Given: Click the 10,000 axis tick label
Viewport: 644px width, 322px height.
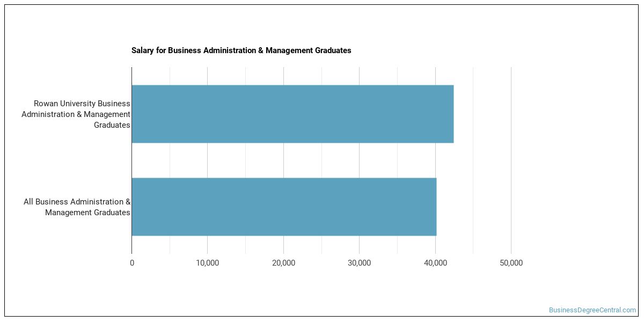Looking at the screenshot, I should (208, 263).
